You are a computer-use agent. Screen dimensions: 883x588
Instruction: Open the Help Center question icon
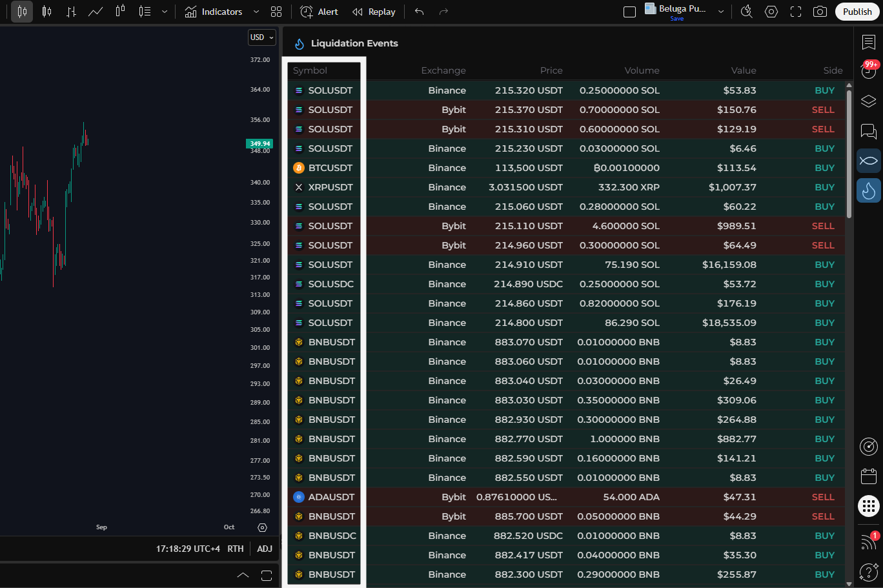click(x=869, y=571)
